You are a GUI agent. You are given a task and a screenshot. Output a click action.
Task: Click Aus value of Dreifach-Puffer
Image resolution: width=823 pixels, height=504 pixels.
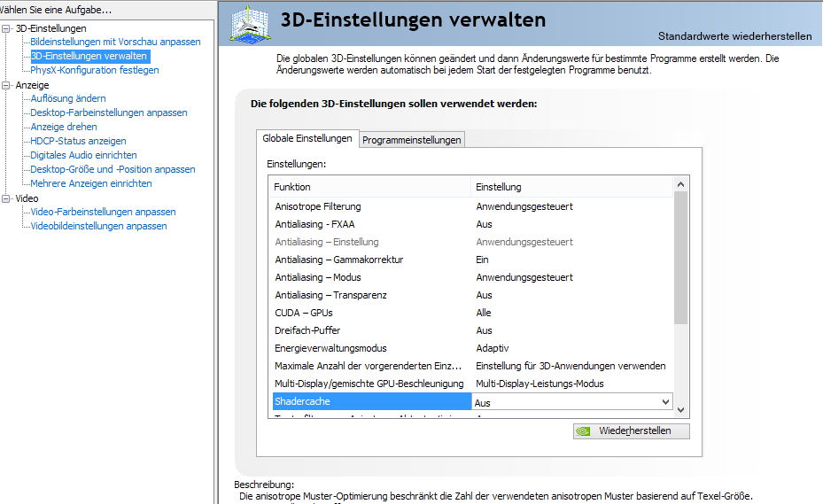click(484, 330)
